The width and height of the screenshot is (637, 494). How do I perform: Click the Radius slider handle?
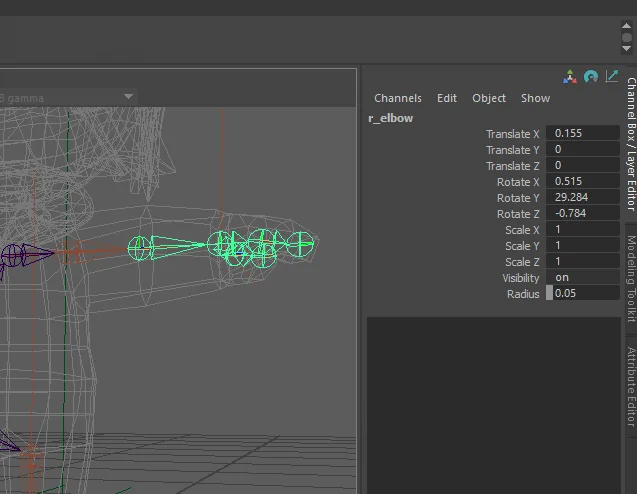tap(549, 293)
